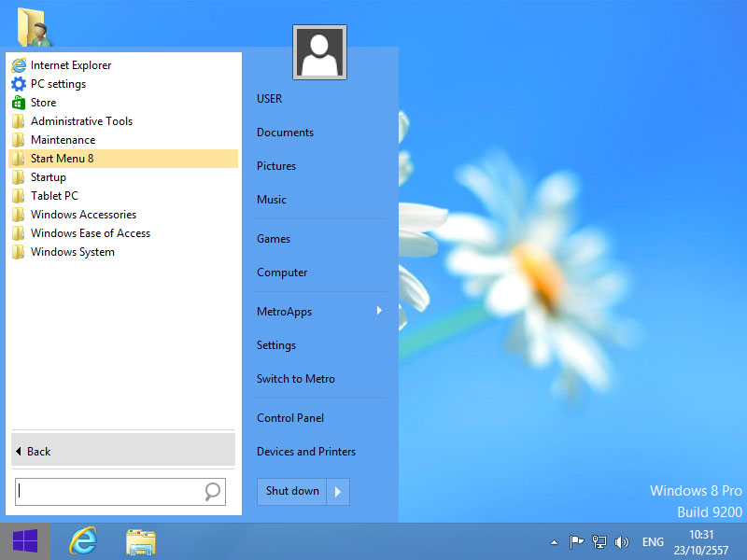Click the Windows Ease of Access folder icon
Screen dimensions: 747x560
click(x=19, y=233)
